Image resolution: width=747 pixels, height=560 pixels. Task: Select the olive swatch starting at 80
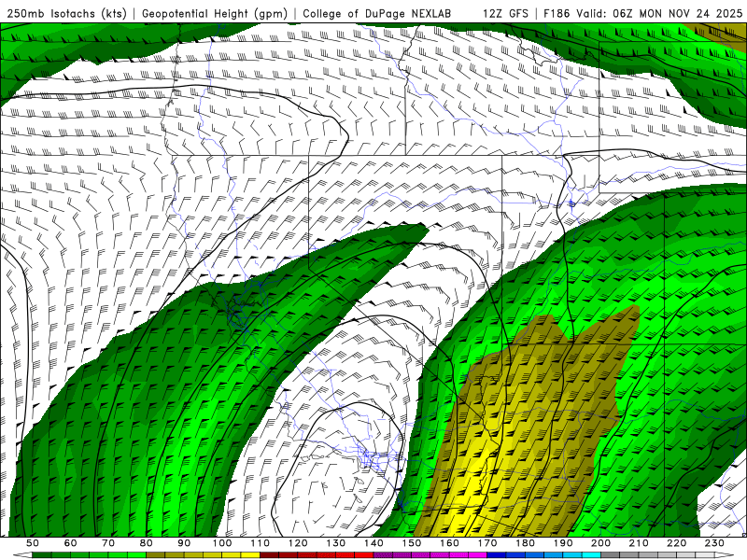(155, 555)
